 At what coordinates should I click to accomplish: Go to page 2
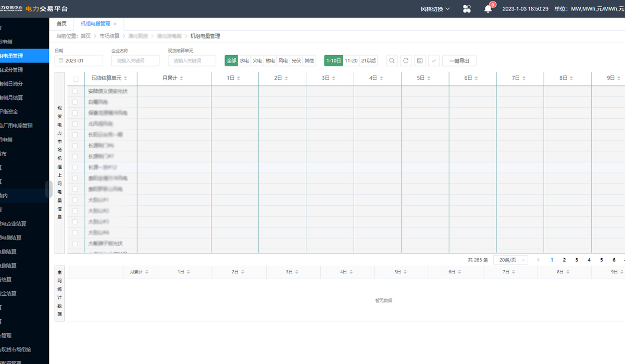coord(564,260)
